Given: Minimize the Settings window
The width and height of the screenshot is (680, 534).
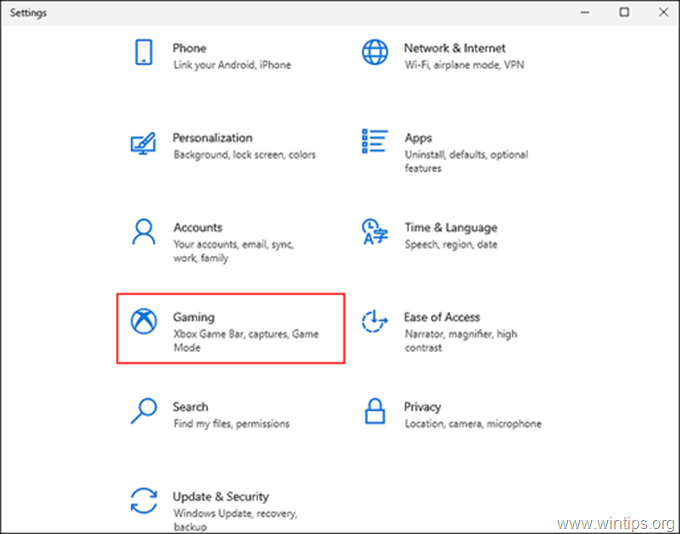Looking at the screenshot, I should click(x=585, y=13).
